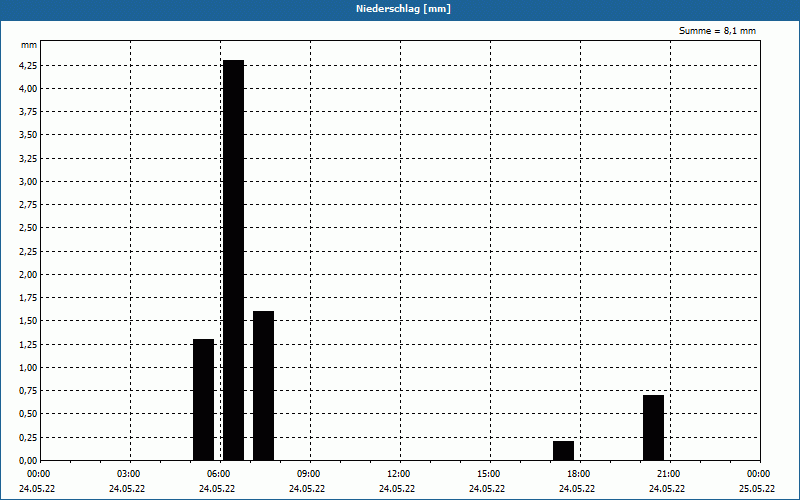Click the 1,75 y-axis value

(x=28, y=298)
